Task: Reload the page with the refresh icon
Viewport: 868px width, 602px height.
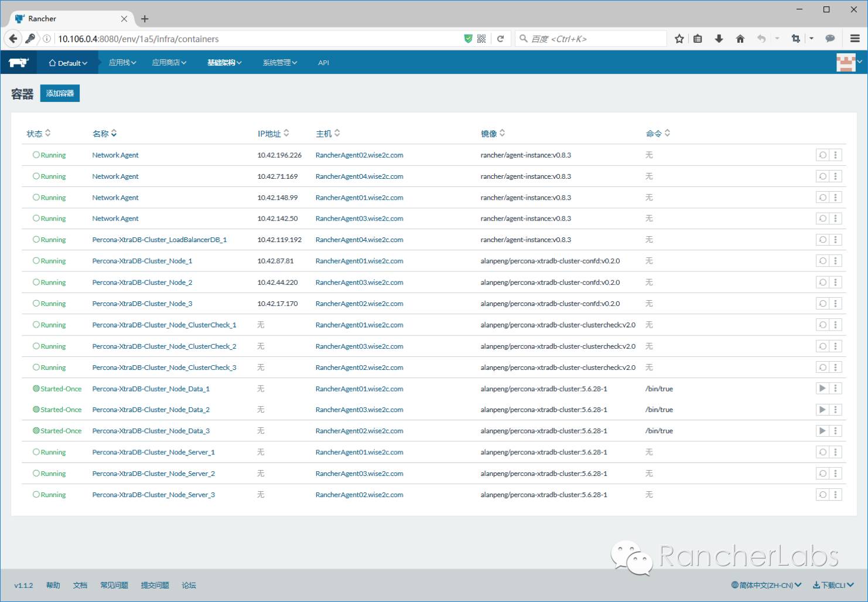Action: (x=500, y=39)
